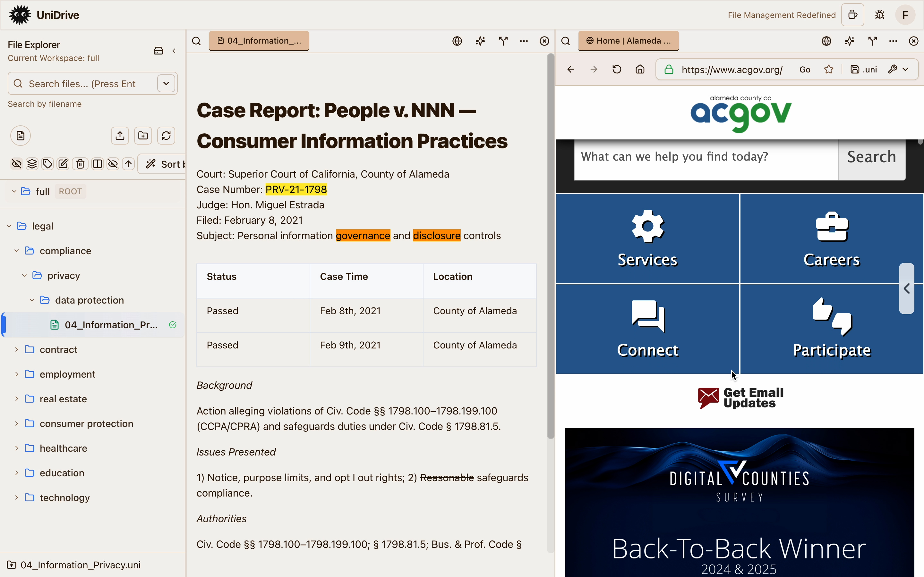
Task: Click the Go button beside the URL
Action: [x=805, y=70]
